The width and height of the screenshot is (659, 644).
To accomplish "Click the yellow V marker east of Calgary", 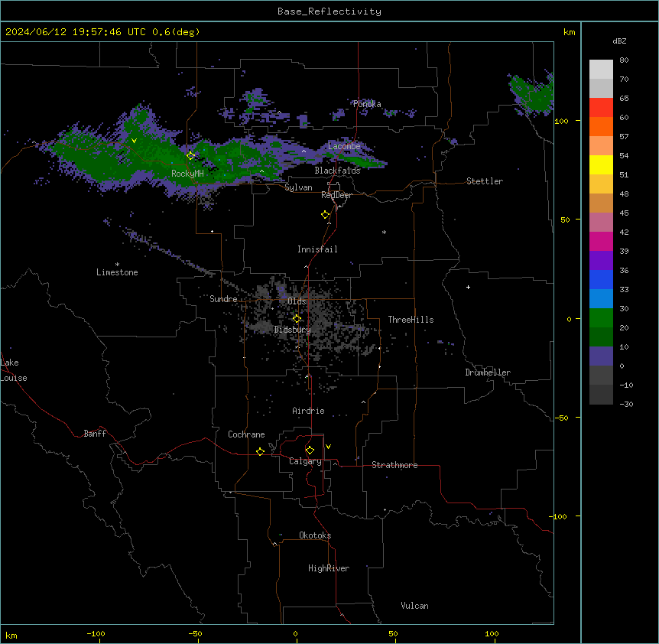I will [x=328, y=447].
